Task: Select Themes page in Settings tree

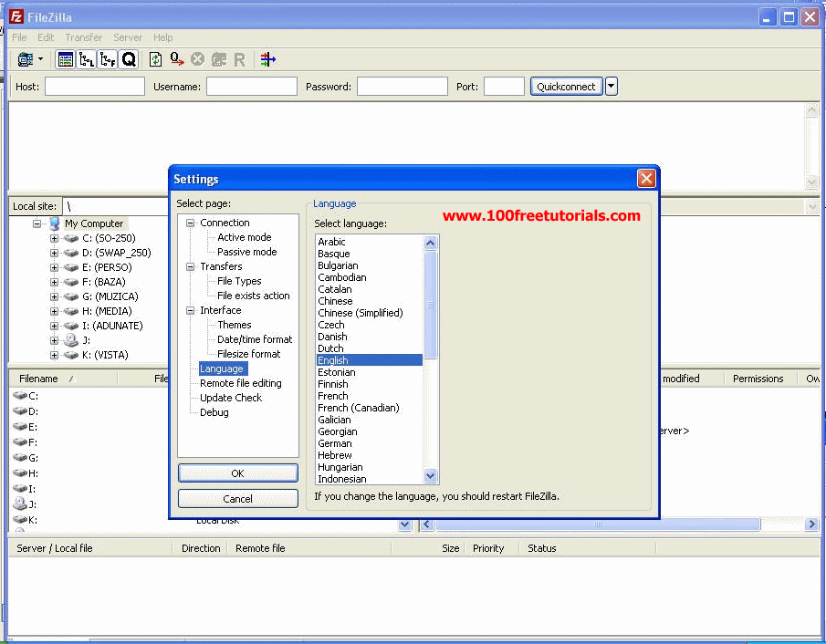Action: coord(235,325)
